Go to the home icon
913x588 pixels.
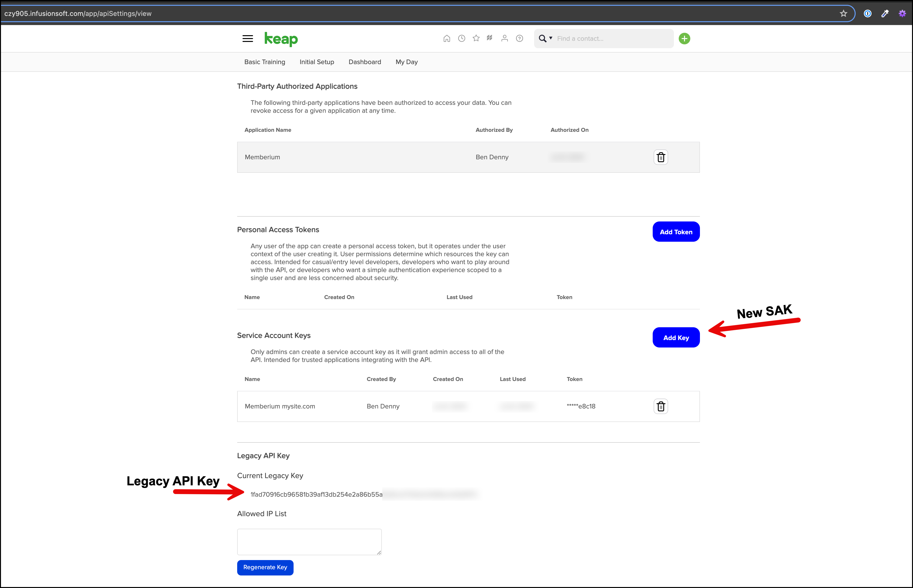tap(447, 39)
